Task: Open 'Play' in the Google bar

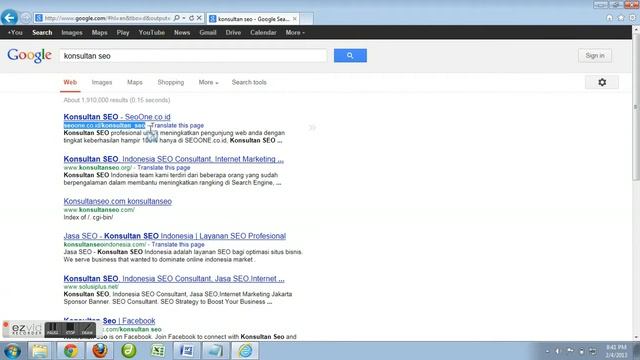Action: pos(123,32)
